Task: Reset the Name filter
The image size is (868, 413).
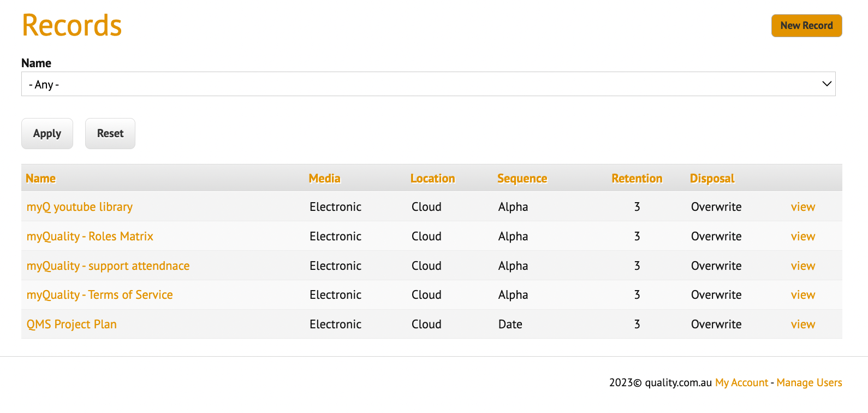Action: point(110,134)
